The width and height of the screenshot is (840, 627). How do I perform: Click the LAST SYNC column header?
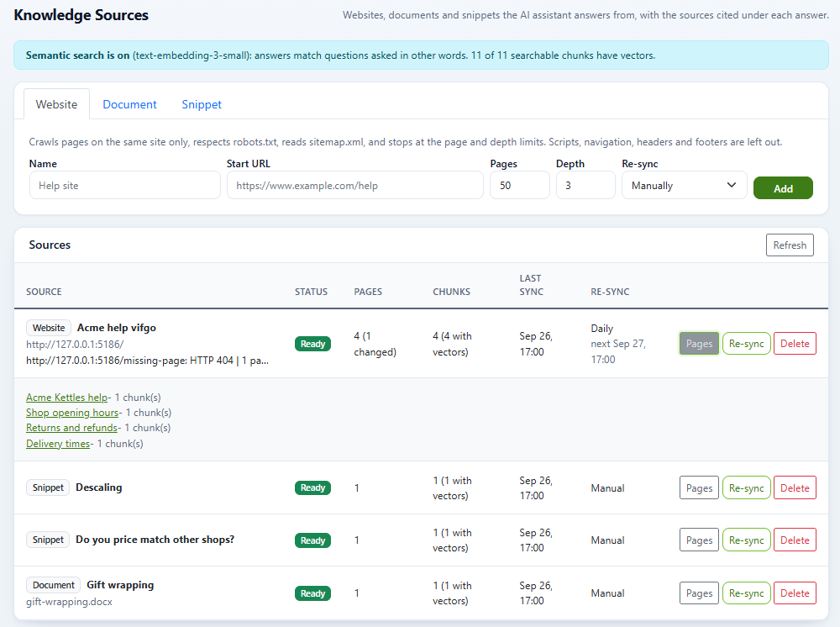pos(531,285)
